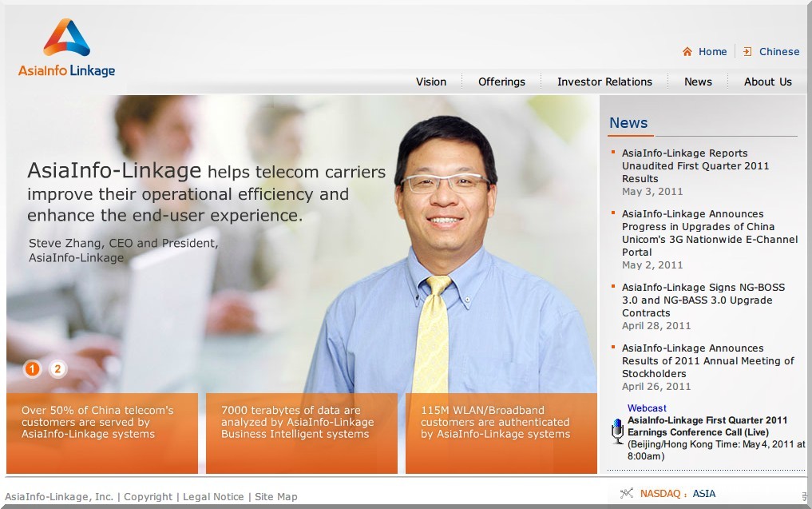Click the ASIA stock ticker symbol
The image size is (812, 509).
click(x=703, y=493)
